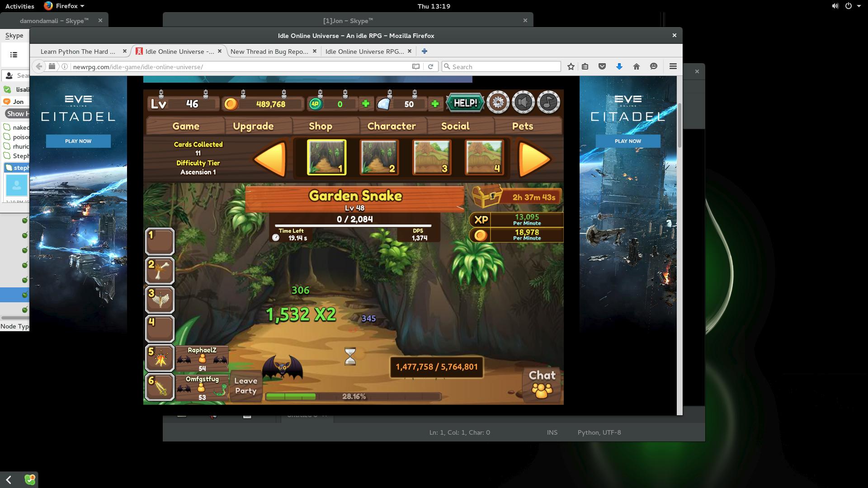
Task: Use skill slot 2 bone ability
Action: (160, 271)
